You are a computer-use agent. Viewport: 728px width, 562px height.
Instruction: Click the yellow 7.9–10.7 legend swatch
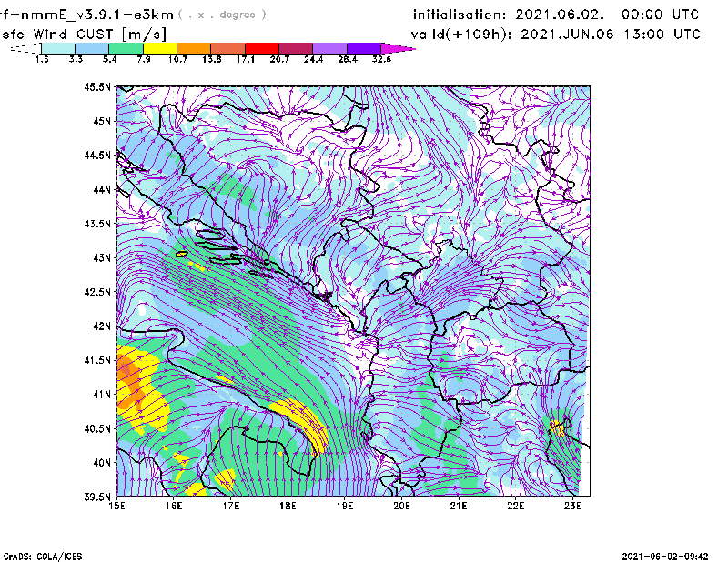point(160,48)
